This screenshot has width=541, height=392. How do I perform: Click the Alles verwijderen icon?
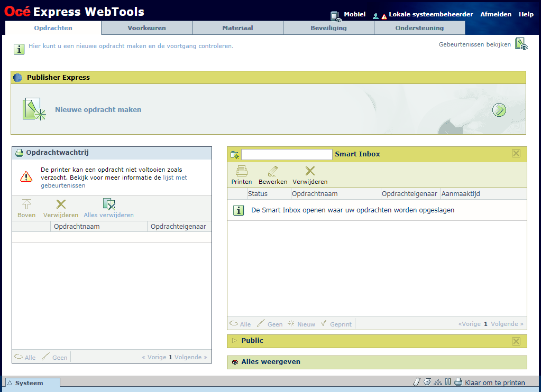109,204
